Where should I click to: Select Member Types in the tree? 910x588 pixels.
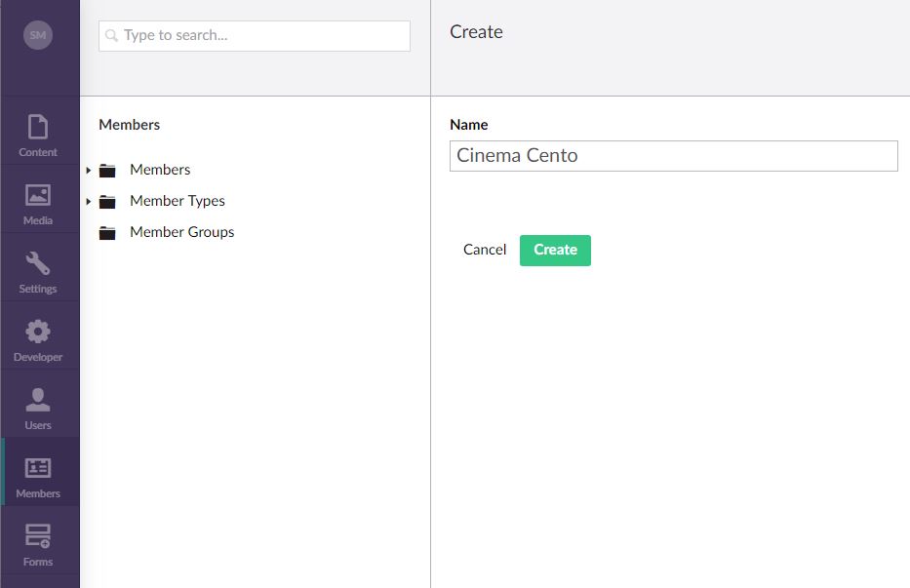(x=177, y=201)
